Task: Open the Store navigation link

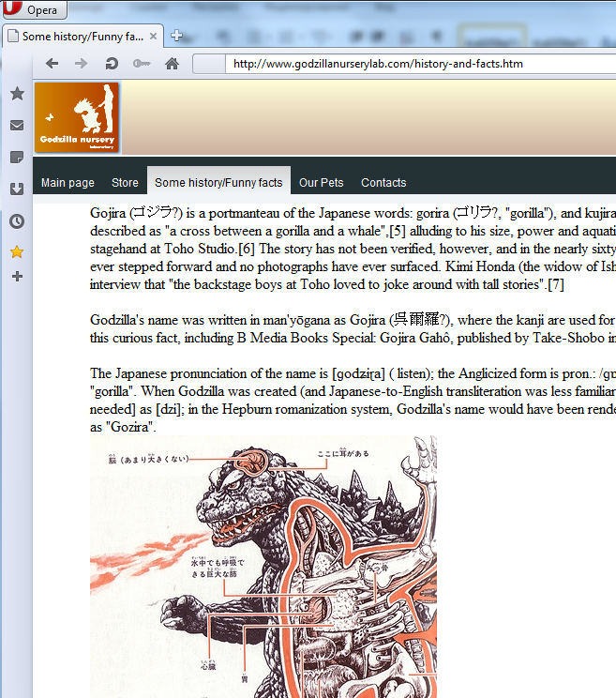Action: pos(125,183)
